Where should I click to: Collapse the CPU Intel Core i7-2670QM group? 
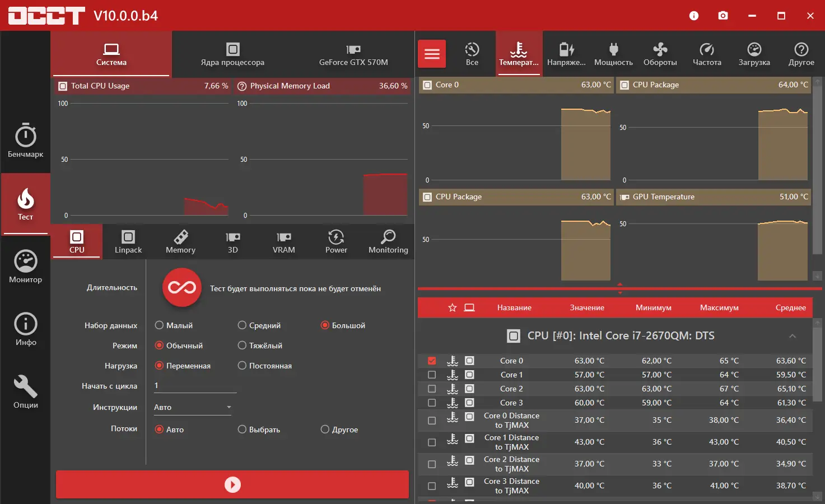click(x=793, y=336)
